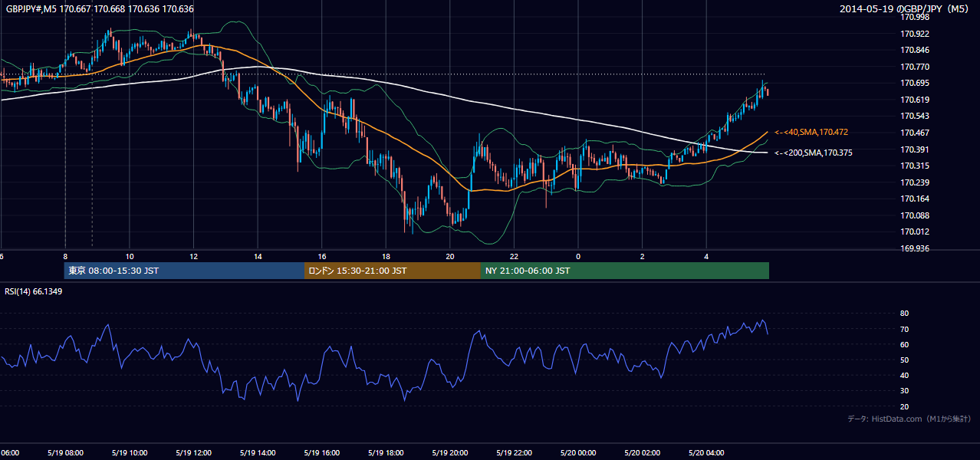Click hour label 12 under the price chart

193,256
